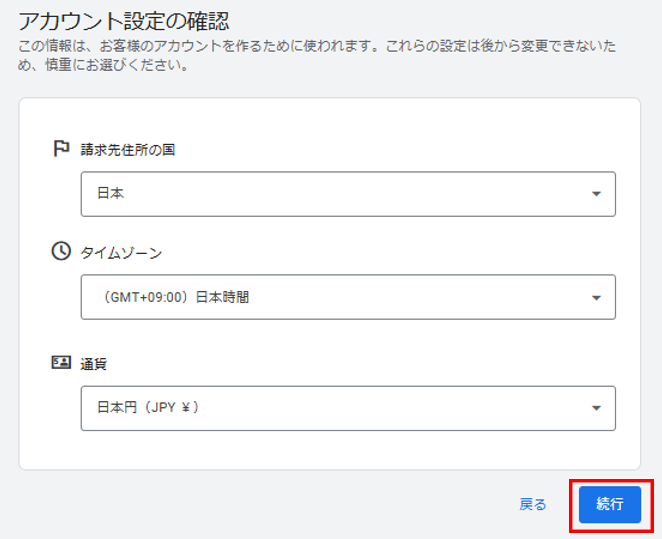The image size is (662, 539).
Task: Click the アカウント設定の確認 heading
Action: click(x=124, y=21)
